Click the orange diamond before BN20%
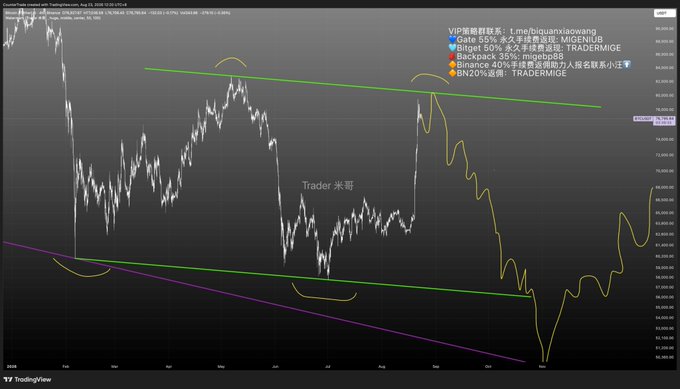Image resolution: width=680 pixels, height=389 pixels. (x=452, y=73)
